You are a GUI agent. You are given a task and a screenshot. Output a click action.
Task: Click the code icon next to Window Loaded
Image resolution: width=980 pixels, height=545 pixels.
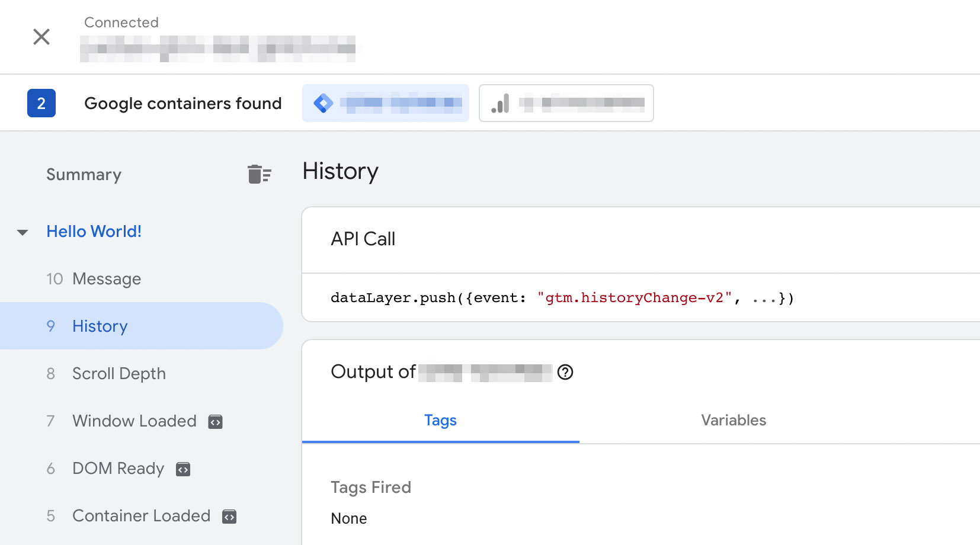tap(215, 422)
